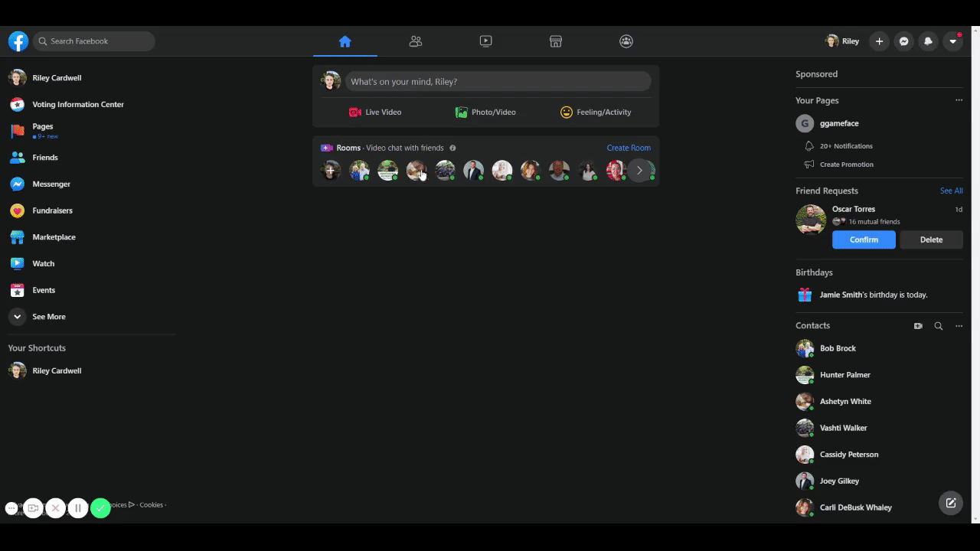Open the Marketplace tab in top navigation
The image size is (980, 551).
click(x=556, y=41)
